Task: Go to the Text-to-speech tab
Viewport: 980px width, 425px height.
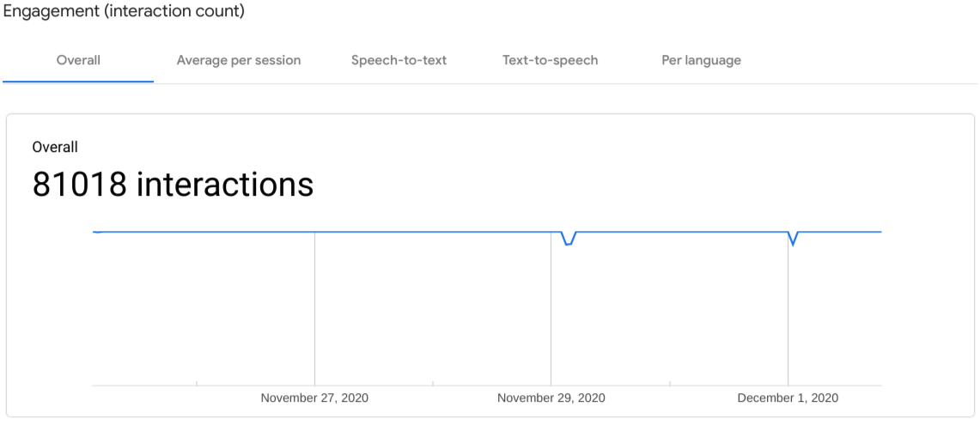Action: click(x=550, y=60)
